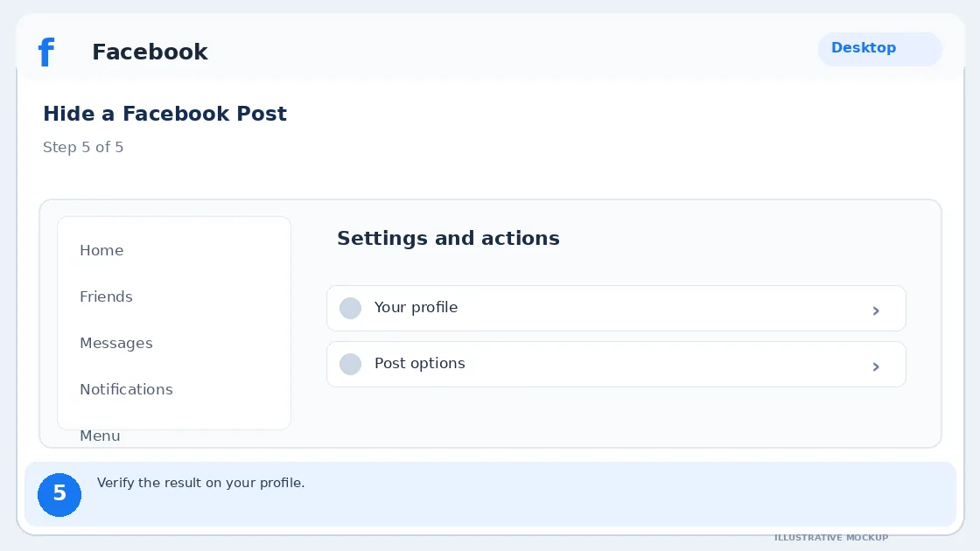The width and height of the screenshot is (980, 551).
Task: Open Home in the sidebar
Action: [x=101, y=250]
